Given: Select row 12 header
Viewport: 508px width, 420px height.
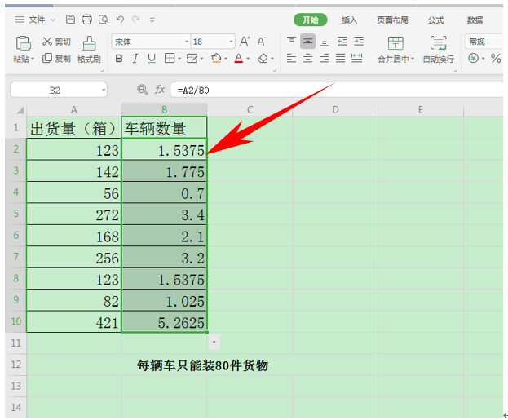Looking at the screenshot, I should tap(15, 365).
